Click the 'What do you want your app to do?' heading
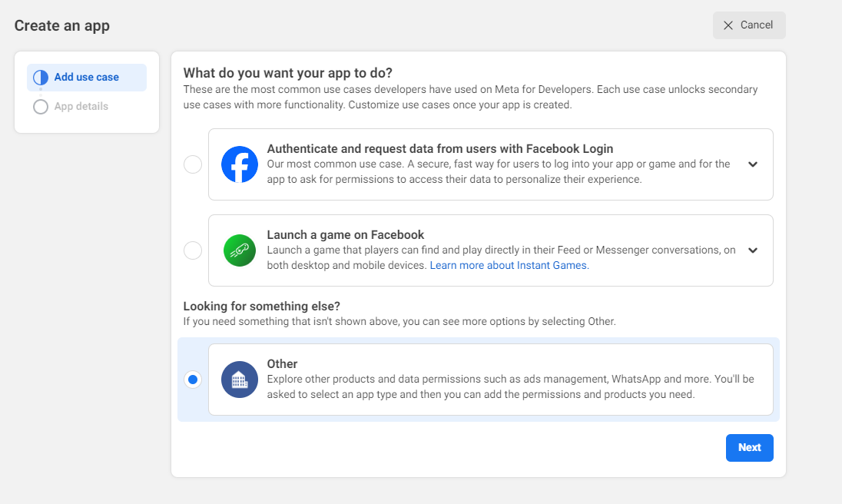The width and height of the screenshot is (842, 504). point(288,73)
